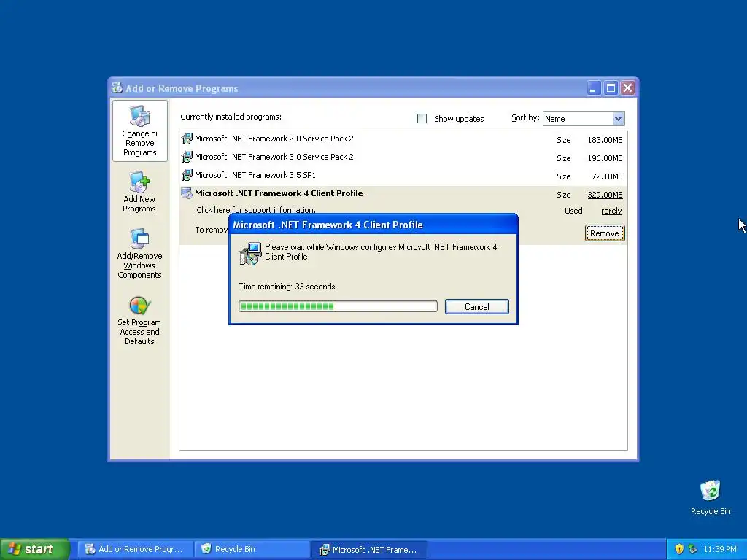747x560 pixels.
Task: Open Add/Remove Windows Components icon
Action: tap(139, 238)
